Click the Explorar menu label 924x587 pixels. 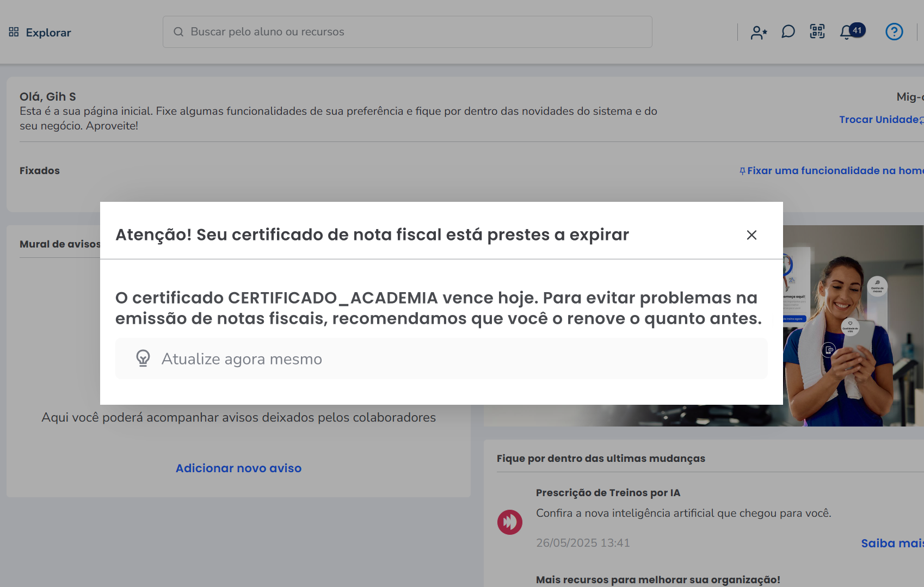(48, 33)
